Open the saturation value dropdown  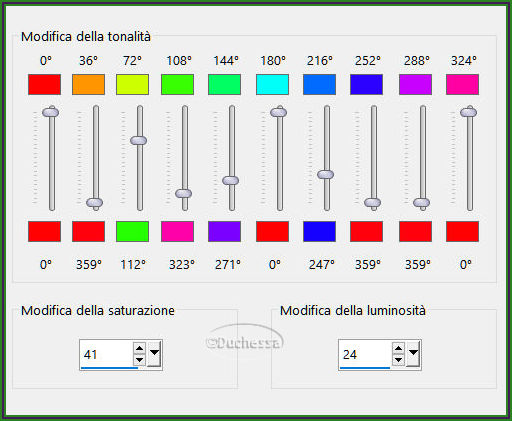(x=154, y=353)
